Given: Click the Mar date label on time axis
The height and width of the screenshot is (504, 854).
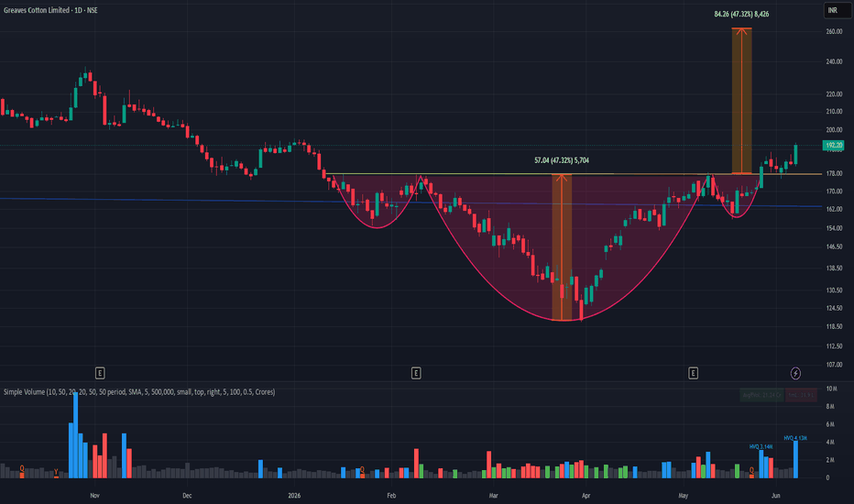Looking at the screenshot, I should (494, 495).
